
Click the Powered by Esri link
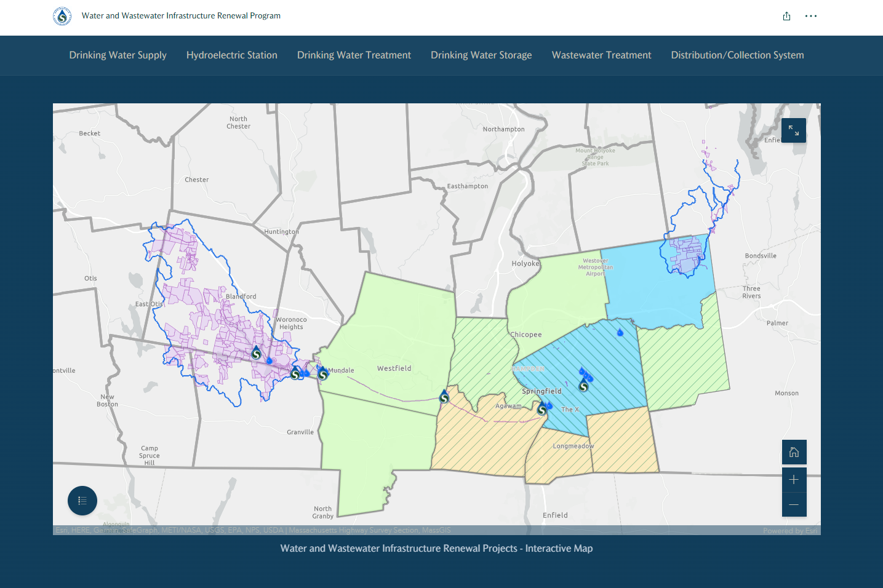coord(790,530)
